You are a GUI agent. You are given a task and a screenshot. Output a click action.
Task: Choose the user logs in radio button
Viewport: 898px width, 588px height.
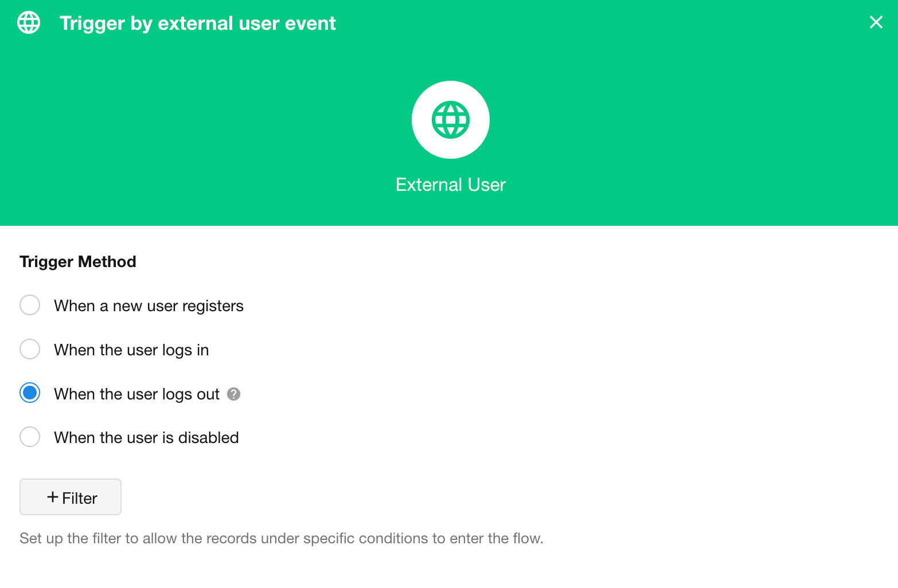tap(30, 349)
